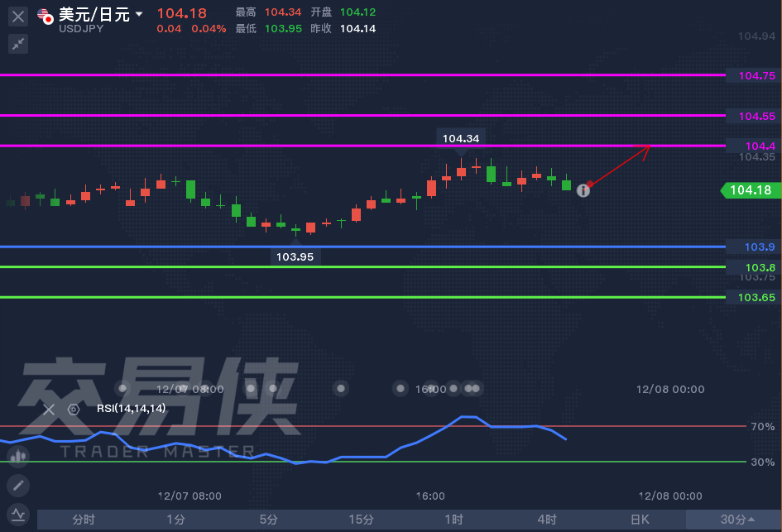Click the 104.94 axis price label
782x532 pixels.
coord(756,36)
